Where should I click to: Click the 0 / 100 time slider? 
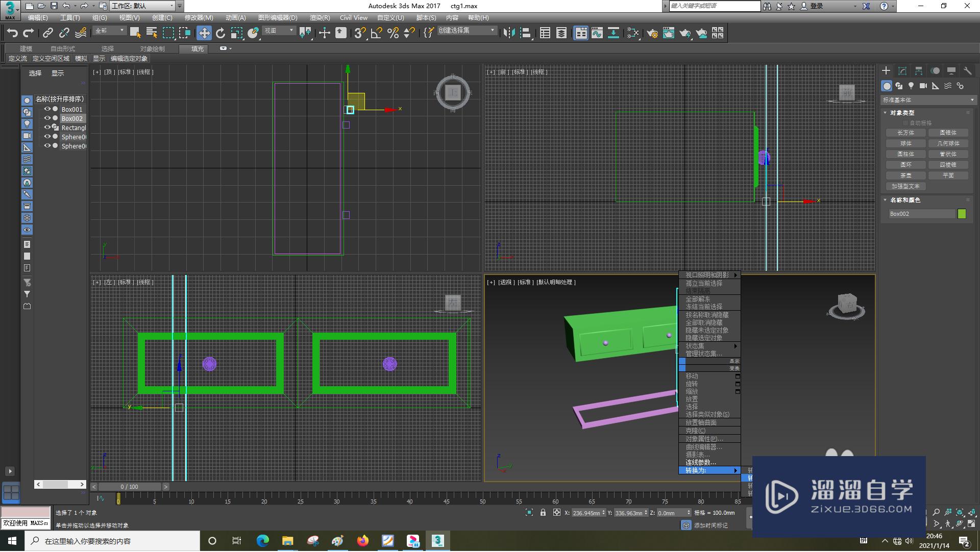(130, 487)
